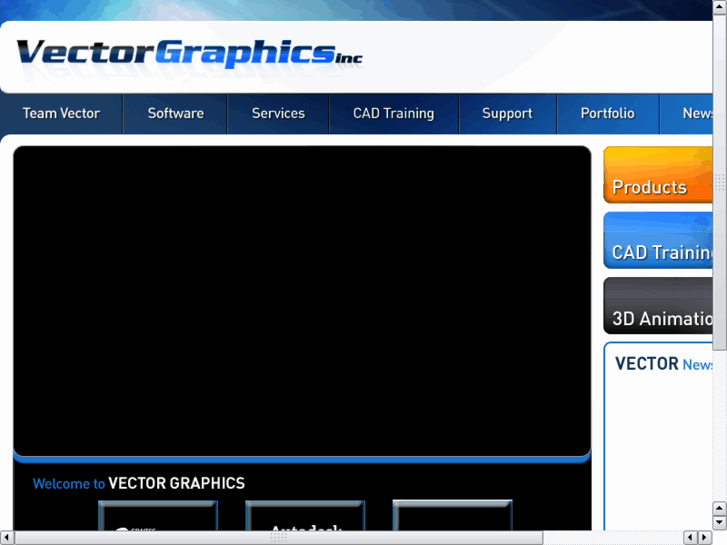Click the dark 3D Animation sidebar button
Image resolution: width=727 pixels, height=545 pixels.
(658, 306)
